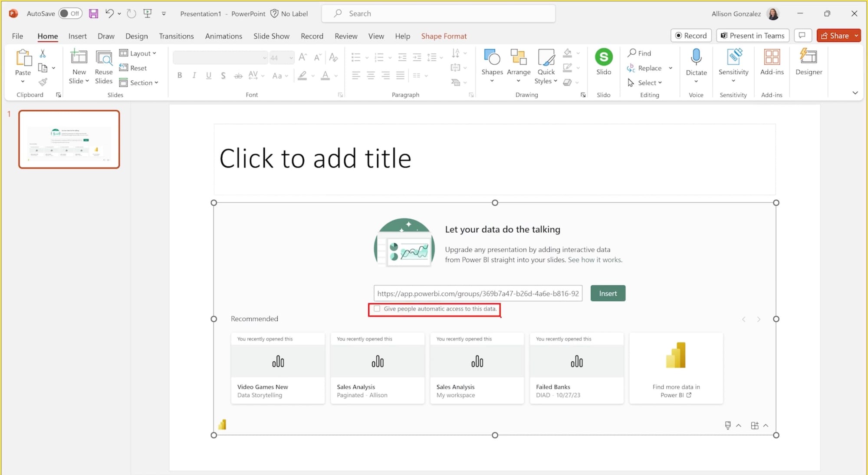Click the Shape Fill paint bucket
This screenshot has height=475, width=868.
(x=567, y=53)
